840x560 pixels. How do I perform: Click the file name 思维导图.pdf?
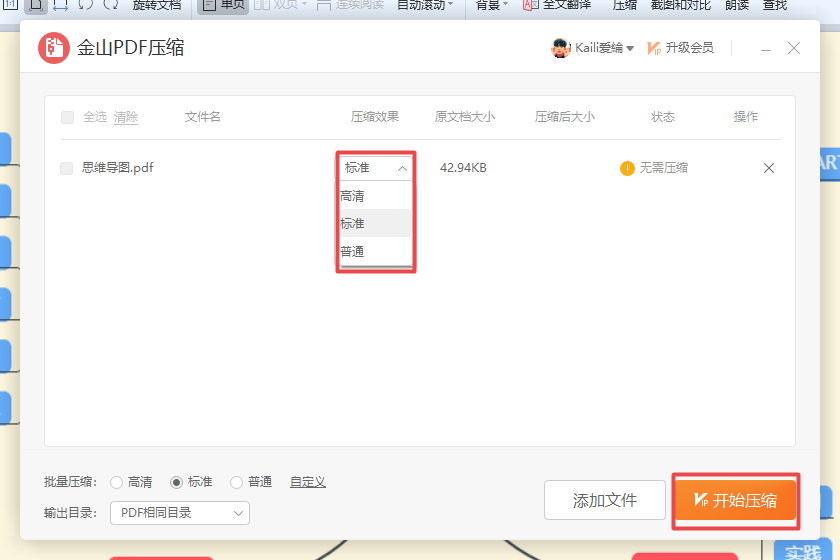(x=117, y=168)
